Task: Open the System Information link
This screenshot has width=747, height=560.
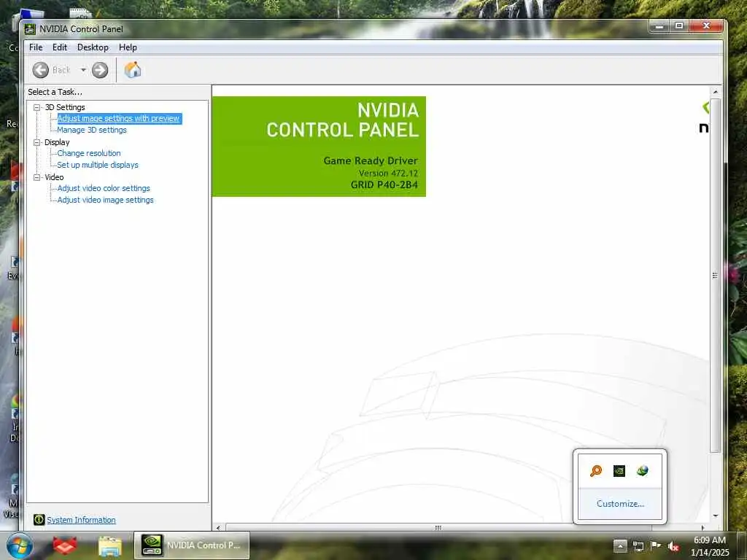Action: 81,520
